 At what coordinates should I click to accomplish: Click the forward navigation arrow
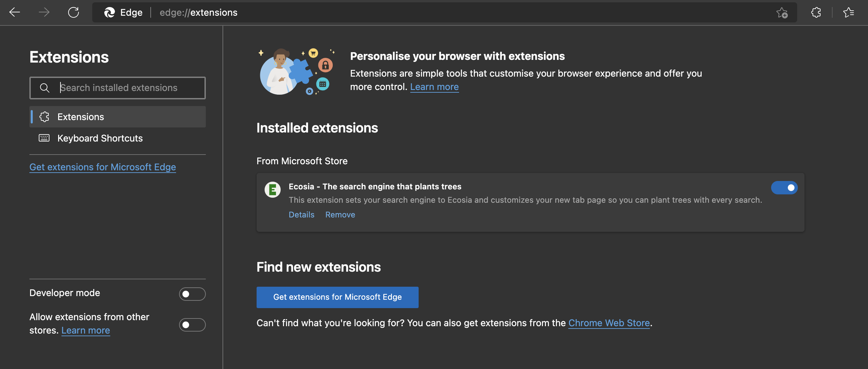(44, 12)
